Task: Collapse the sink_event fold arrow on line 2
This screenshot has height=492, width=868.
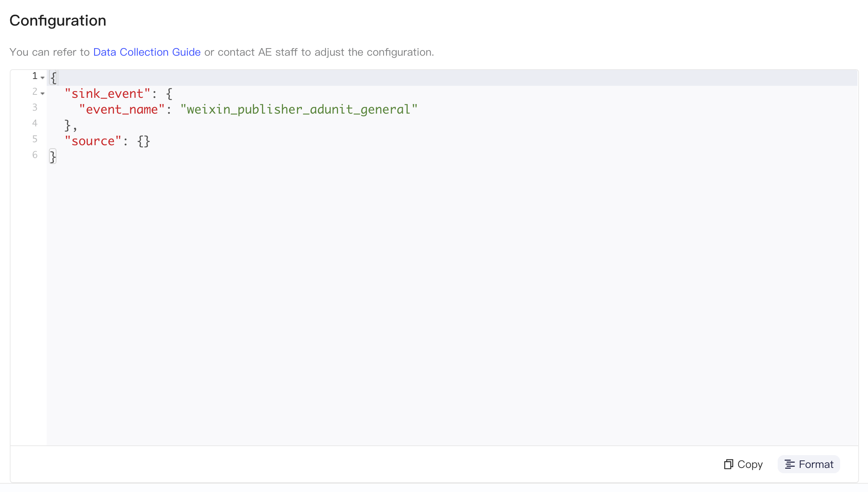Action: tap(43, 94)
